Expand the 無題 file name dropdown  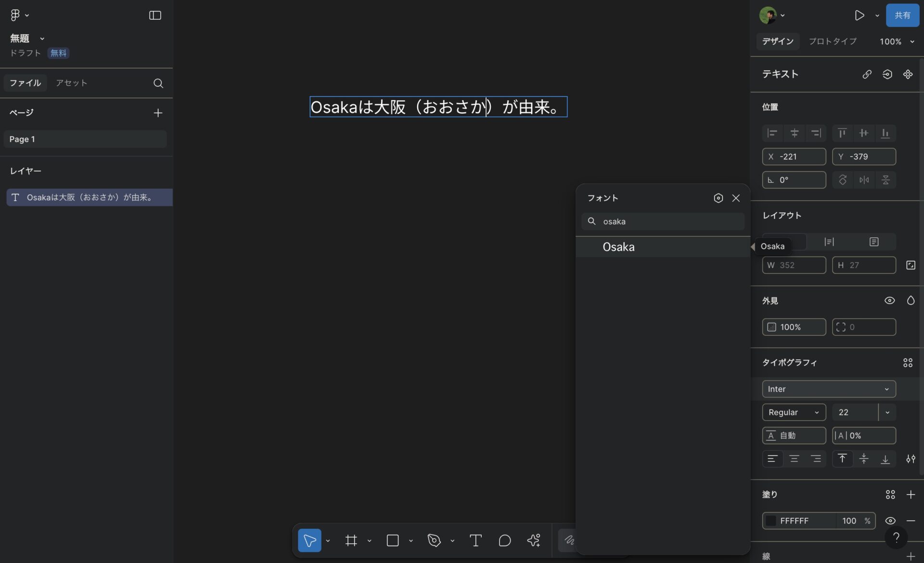pyautogui.click(x=42, y=38)
